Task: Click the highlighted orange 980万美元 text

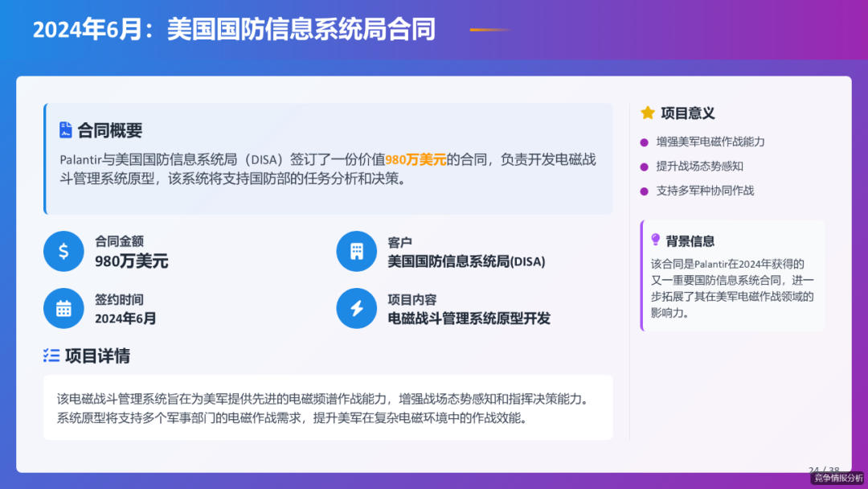Action: click(x=416, y=159)
